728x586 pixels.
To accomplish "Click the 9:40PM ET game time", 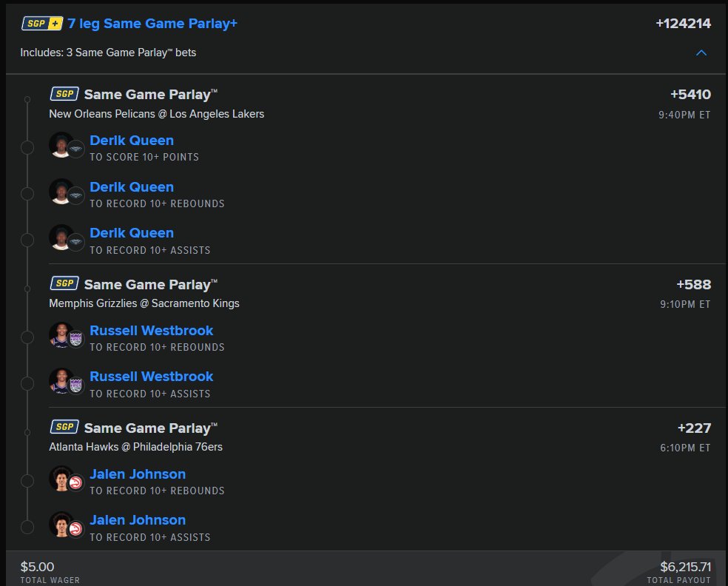I will (x=684, y=115).
